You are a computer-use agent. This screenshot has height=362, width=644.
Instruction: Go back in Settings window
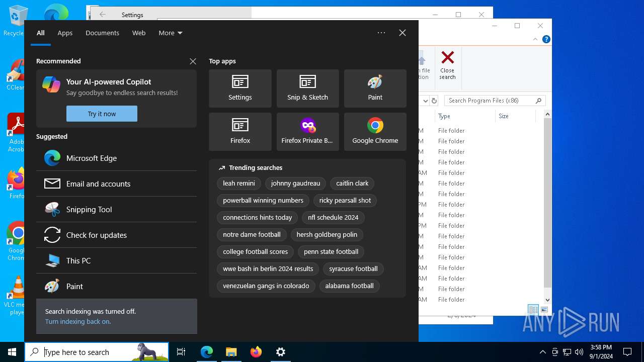click(x=103, y=15)
